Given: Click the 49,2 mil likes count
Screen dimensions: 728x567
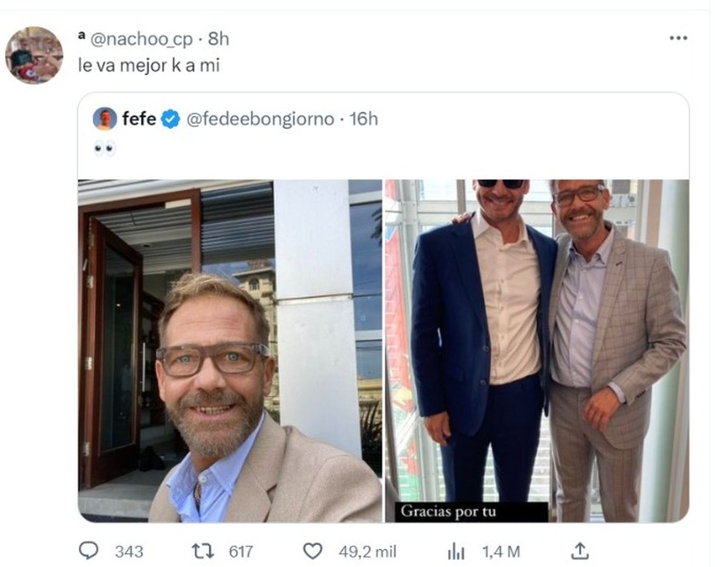Looking at the screenshot, I should 368,551.
